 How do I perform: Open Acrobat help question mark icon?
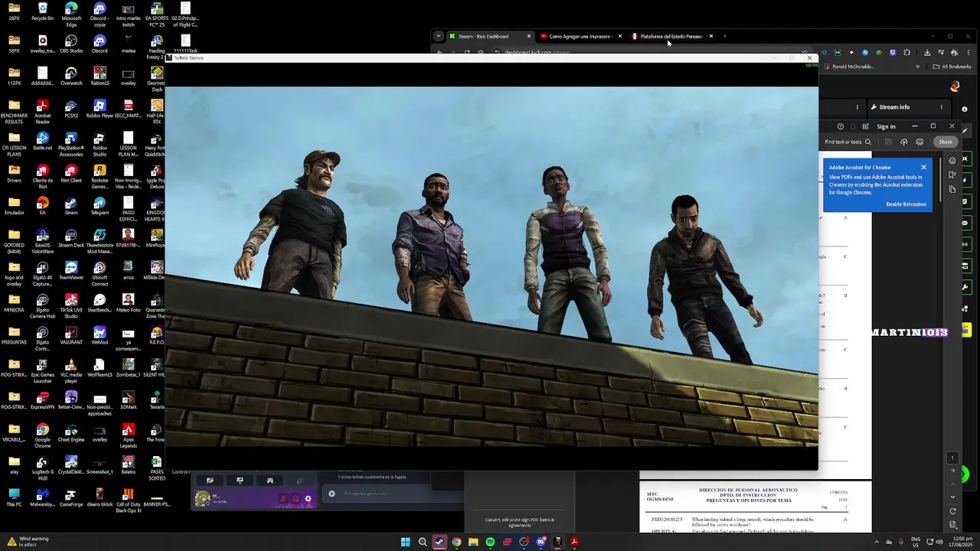pos(841,126)
